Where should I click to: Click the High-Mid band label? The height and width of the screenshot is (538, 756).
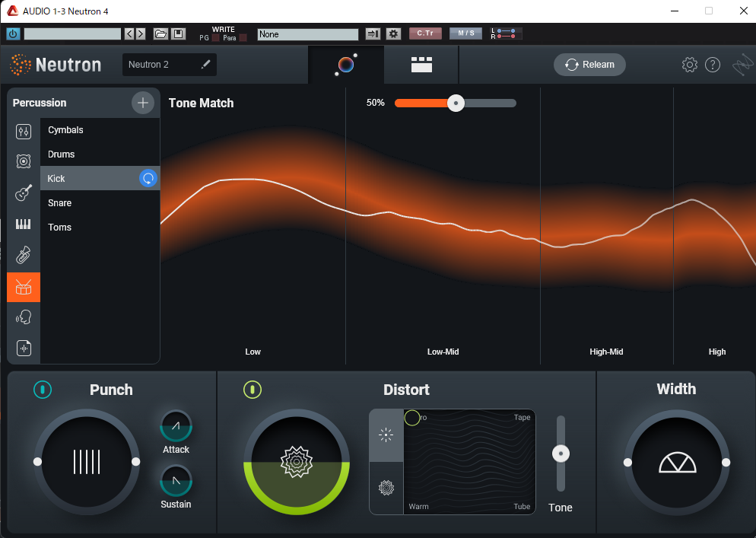(x=606, y=352)
